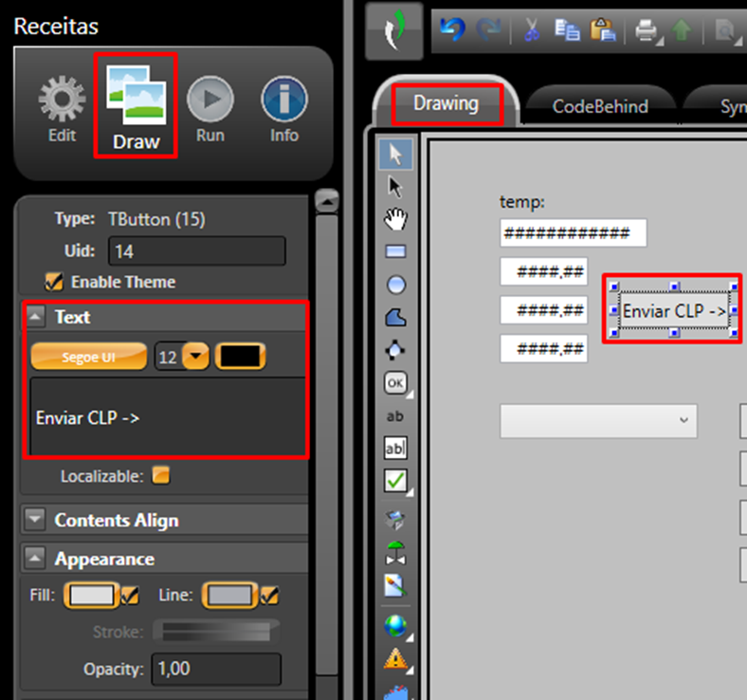Uncheck the Fill checkbox

130,596
